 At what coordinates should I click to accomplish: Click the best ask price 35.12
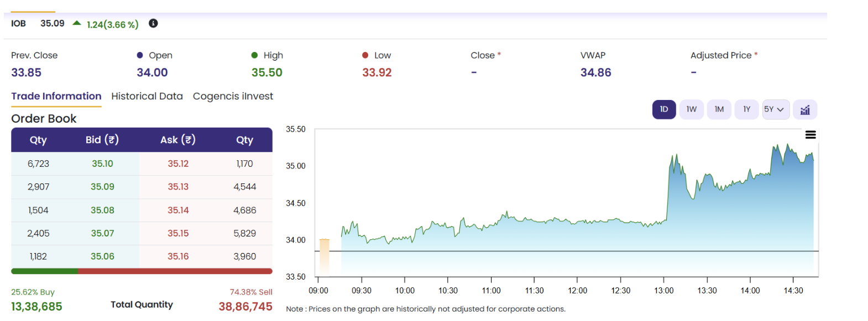click(x=178, y=164)
